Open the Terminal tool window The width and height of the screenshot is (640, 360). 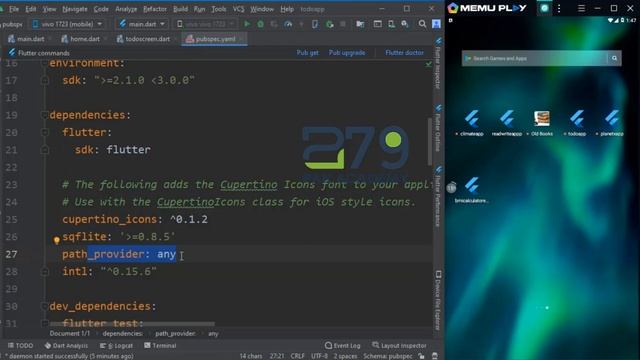160,346
